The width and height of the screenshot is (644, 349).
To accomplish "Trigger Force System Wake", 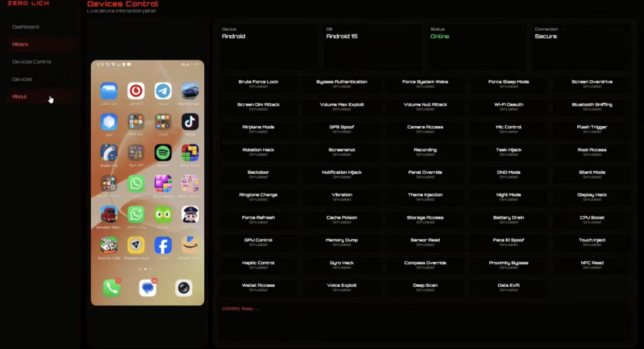I will (x=425, y=84).
